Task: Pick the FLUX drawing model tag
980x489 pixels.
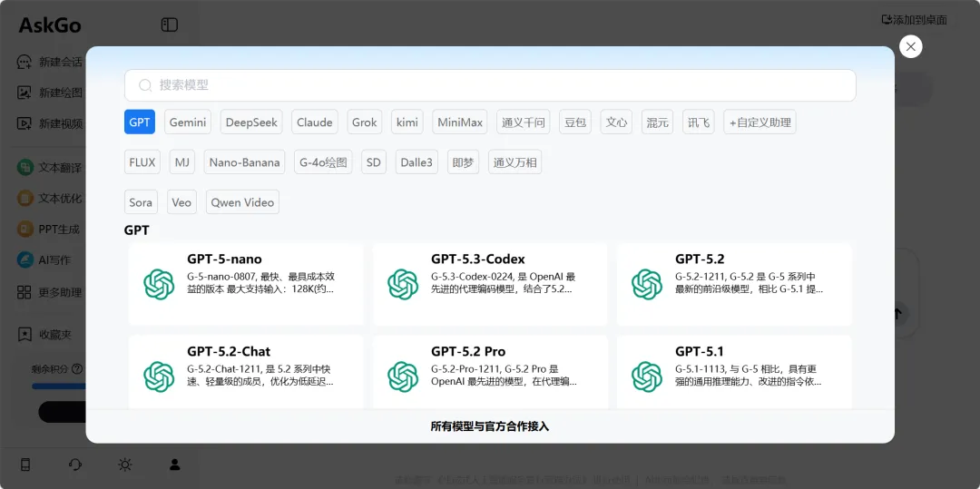Action: coord(142,162)
